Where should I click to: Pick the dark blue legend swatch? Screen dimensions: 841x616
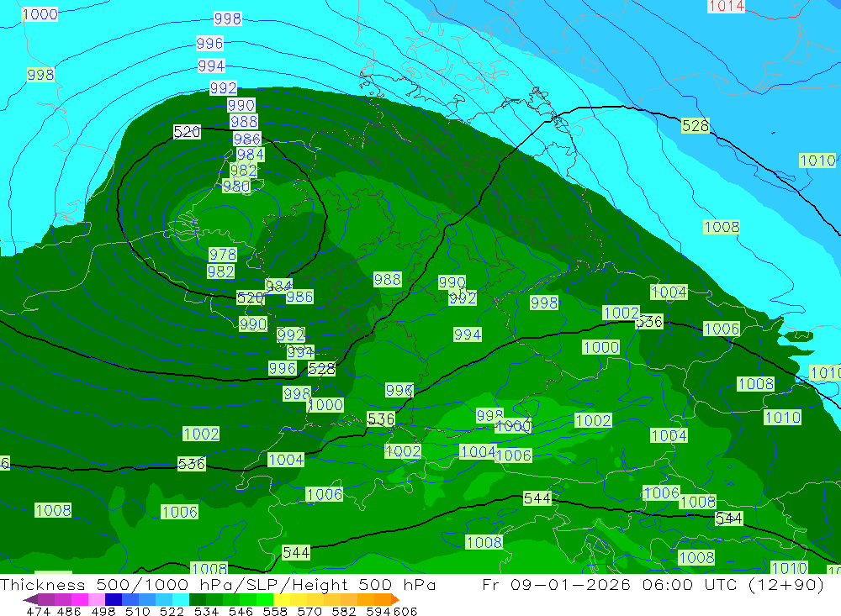(114, 600)
